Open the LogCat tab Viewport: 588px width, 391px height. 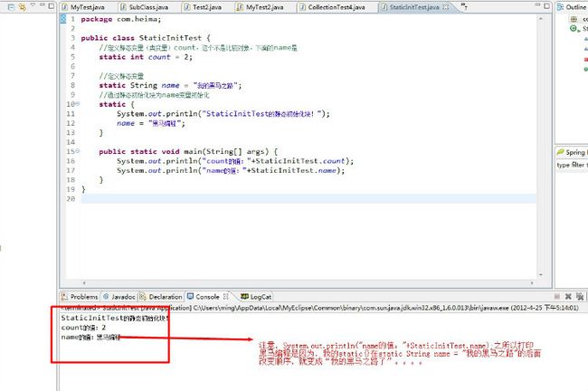[256, 297]
